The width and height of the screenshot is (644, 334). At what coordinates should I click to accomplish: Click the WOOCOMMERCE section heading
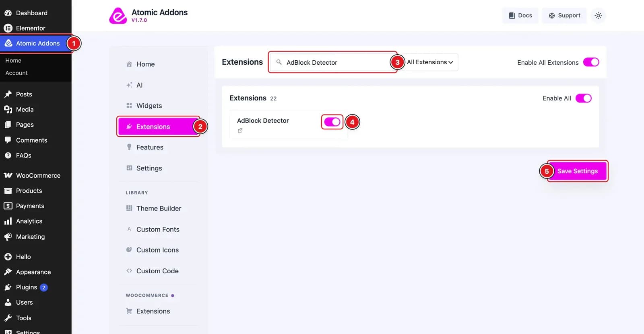point(147,295)
